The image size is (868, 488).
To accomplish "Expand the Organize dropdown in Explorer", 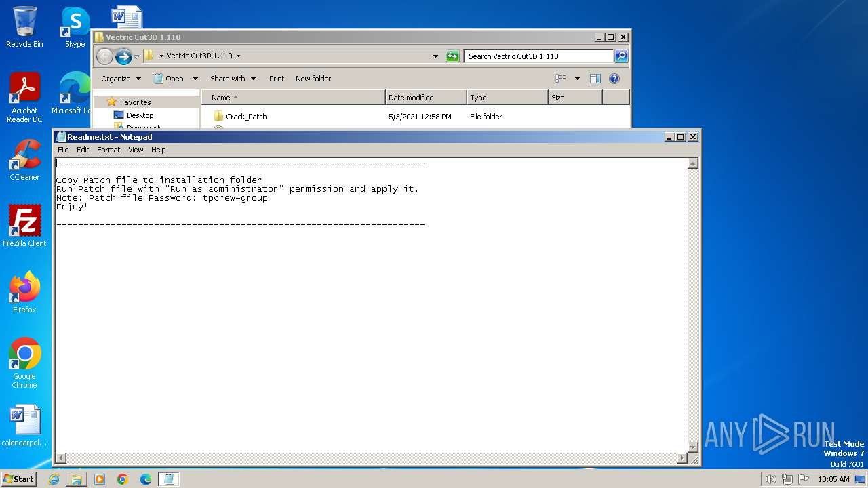I will pos(121,79).
